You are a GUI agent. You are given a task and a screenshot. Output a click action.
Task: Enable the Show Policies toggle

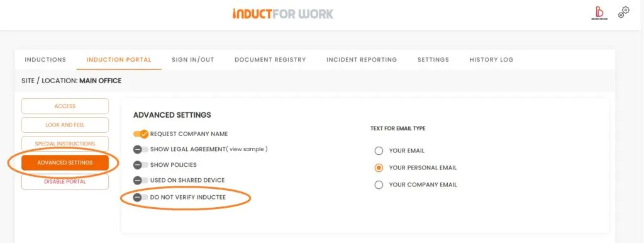[140, 165]
